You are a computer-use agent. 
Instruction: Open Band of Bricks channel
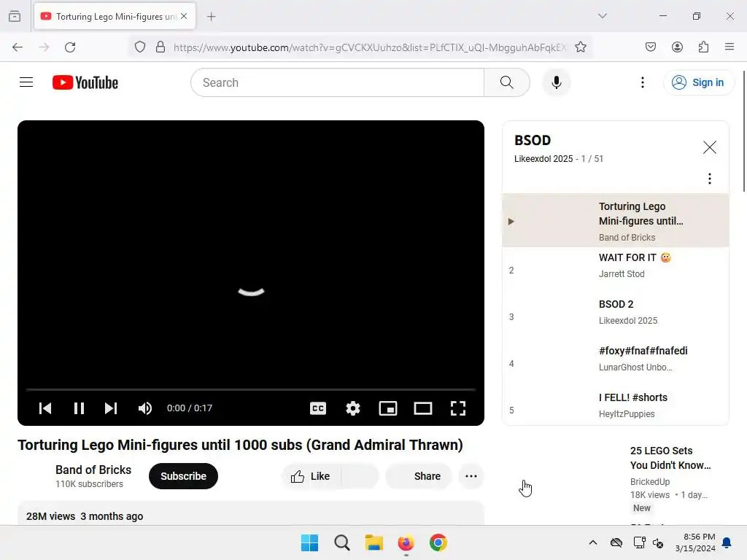93,470
